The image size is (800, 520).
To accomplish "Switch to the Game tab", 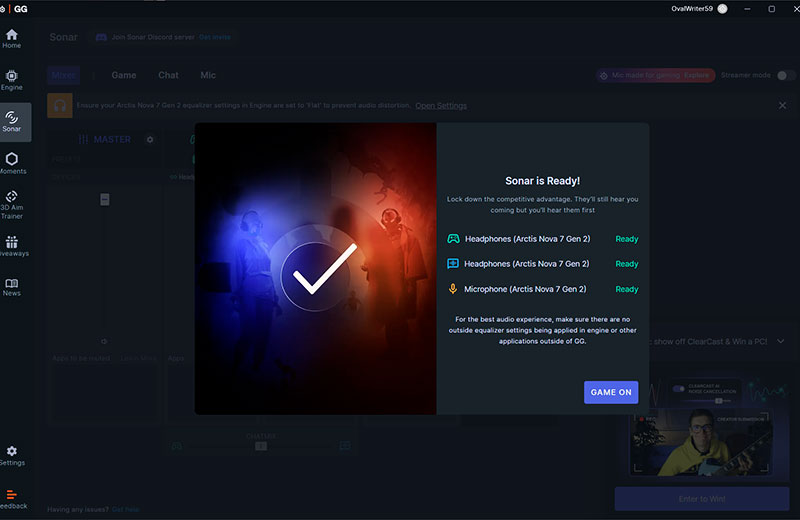I will pyautogui.click(x=124, y=75).
